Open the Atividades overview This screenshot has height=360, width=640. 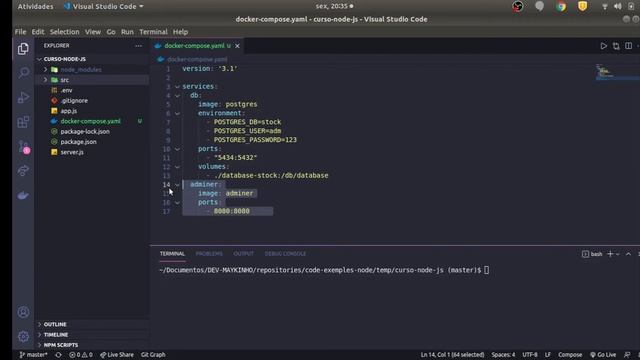point(36,7)
